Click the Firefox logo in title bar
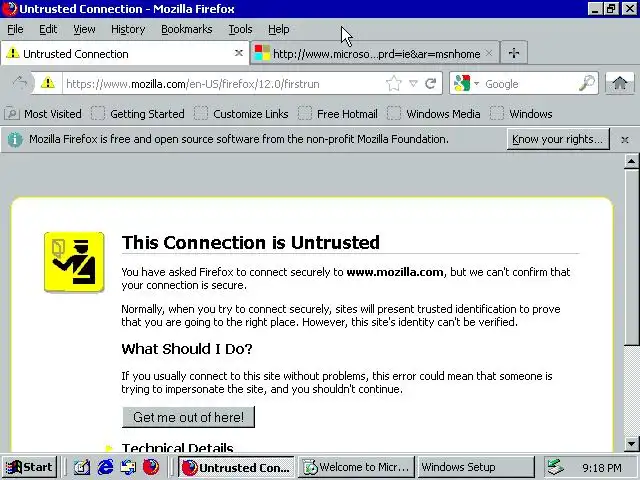This screenshot has width=640, height=480. tap(10, 9)
